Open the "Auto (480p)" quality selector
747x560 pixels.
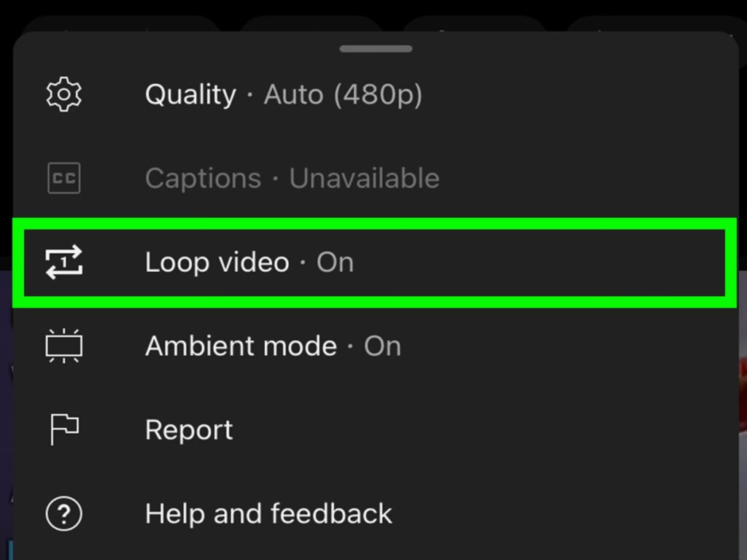[x=343, y=95]
